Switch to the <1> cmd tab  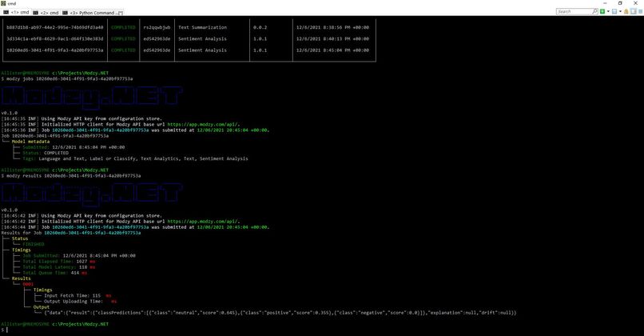pyautogui.click(x=17, y=12)
